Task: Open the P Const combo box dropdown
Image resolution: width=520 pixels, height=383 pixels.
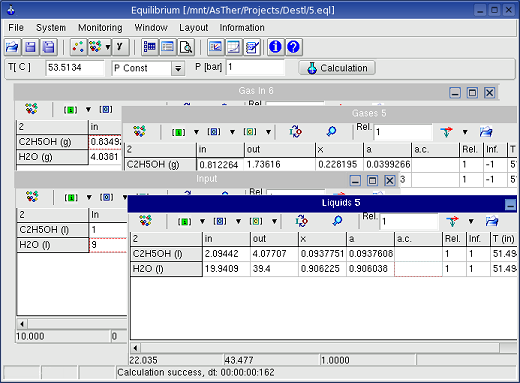Action: [178, 69]
